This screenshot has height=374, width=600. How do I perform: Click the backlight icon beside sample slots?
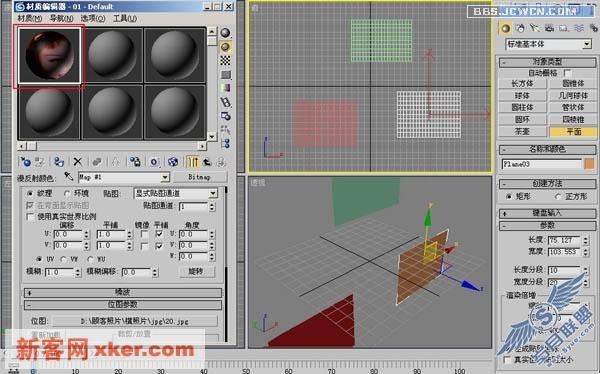pos(225,47)
